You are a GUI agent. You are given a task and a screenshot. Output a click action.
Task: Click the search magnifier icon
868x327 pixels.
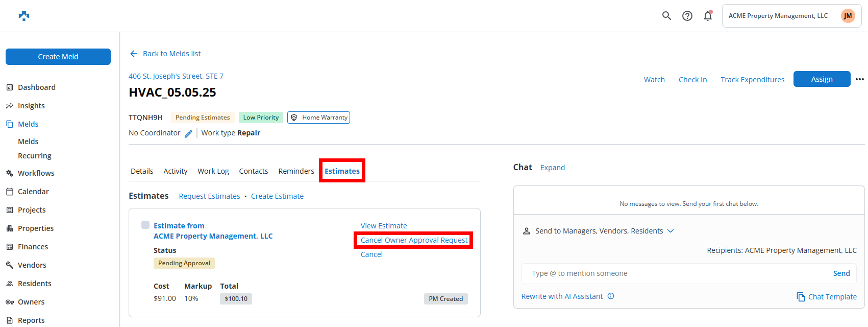tap(666, 16)
